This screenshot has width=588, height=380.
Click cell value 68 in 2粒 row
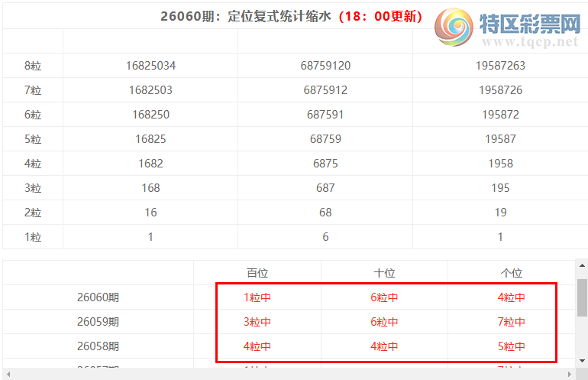tap(325, 213)
